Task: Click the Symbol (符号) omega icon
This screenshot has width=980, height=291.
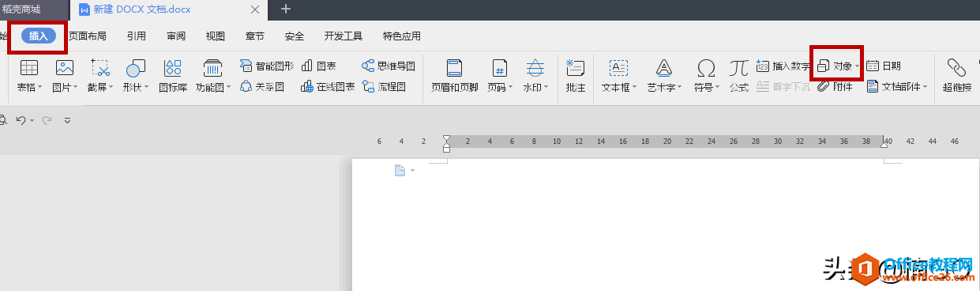Action: [x=706, y=69]
